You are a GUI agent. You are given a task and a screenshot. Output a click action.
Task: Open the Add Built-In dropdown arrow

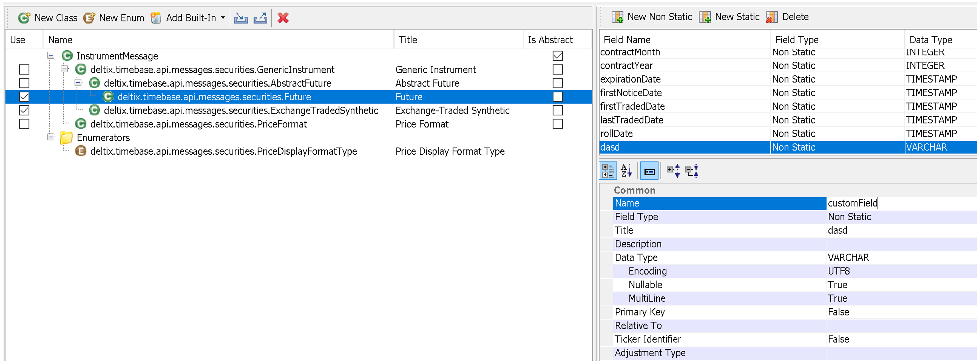click(x=223, y=18)
